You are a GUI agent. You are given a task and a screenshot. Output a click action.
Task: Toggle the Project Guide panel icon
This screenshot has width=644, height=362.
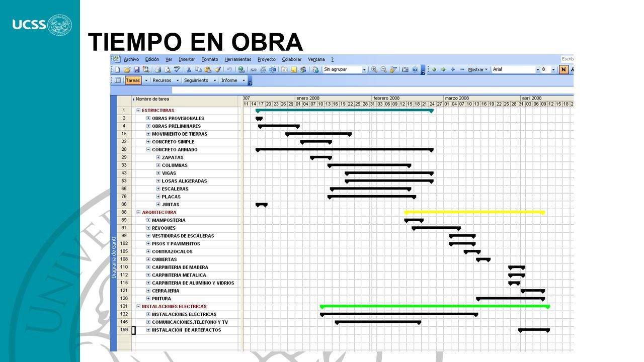coord(118,80)
